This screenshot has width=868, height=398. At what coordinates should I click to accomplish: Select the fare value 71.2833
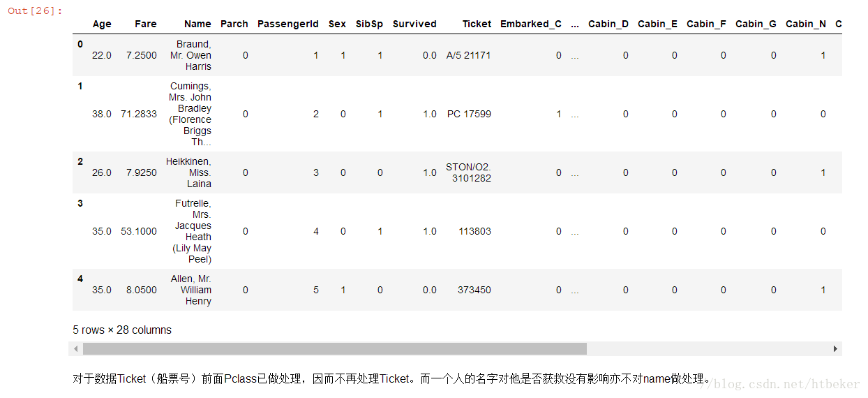pyautogui.click(x=139, y=114)
